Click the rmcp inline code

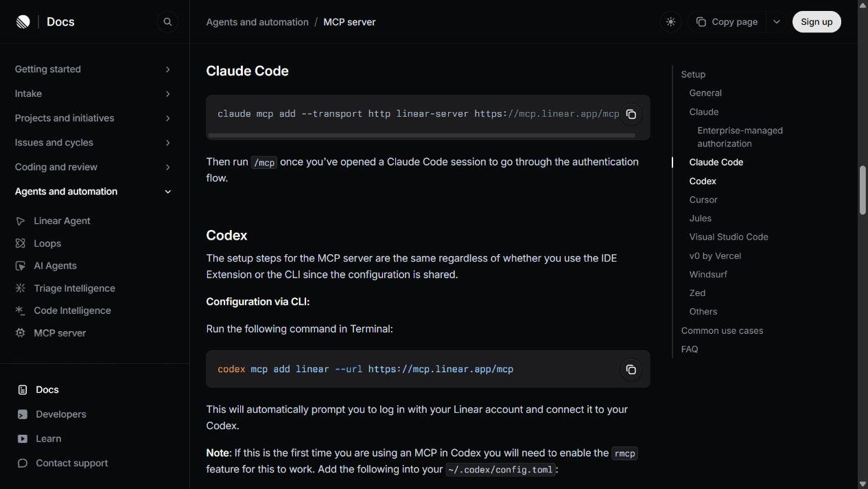point(624,453)
